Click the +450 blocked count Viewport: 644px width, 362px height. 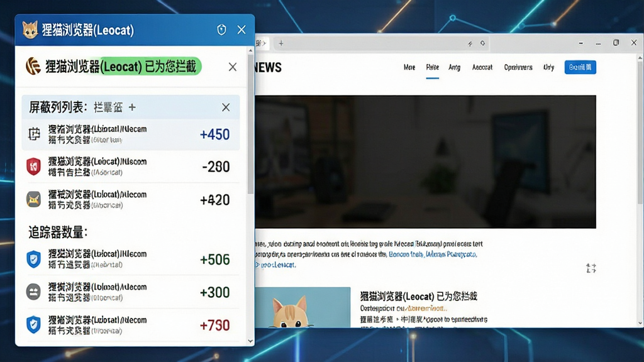coord(215,134)
